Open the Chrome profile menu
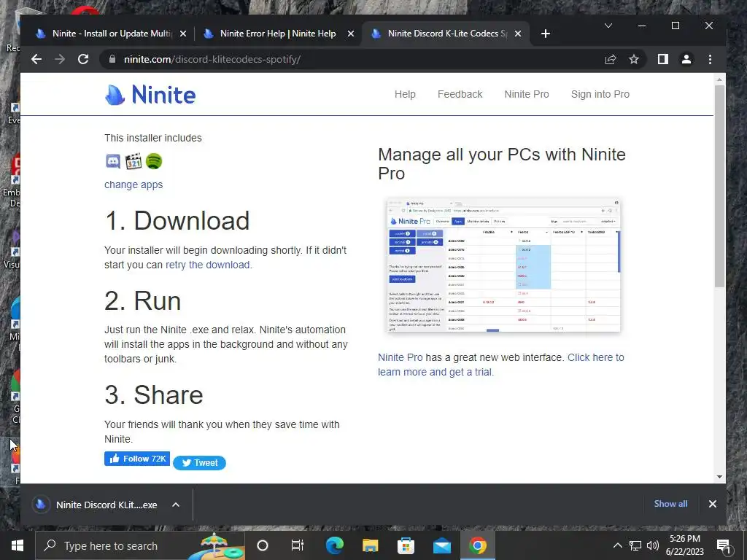 point(686,59)
